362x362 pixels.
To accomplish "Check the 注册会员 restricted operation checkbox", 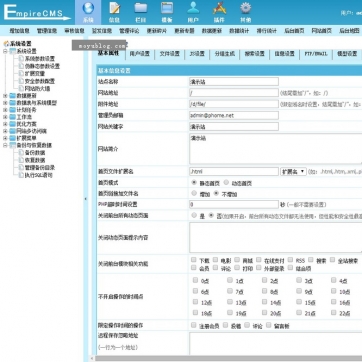I will [194, 325].
